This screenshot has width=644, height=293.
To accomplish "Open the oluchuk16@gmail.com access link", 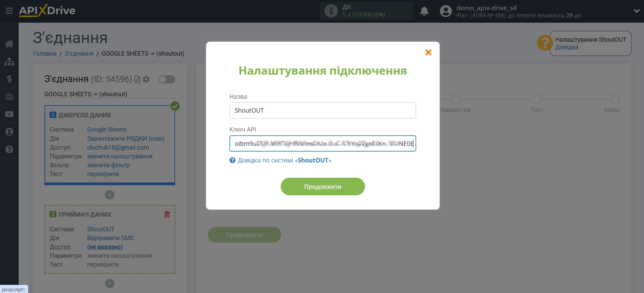I will (118, 148).
